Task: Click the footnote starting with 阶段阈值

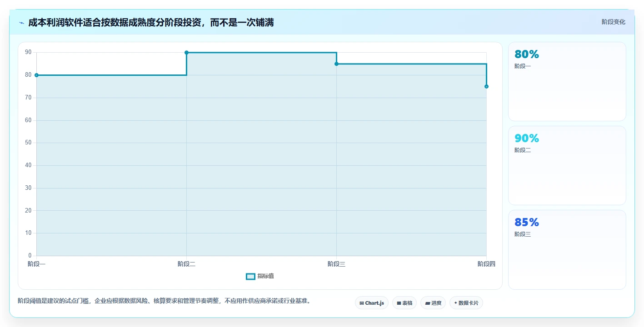Action: 164,301
